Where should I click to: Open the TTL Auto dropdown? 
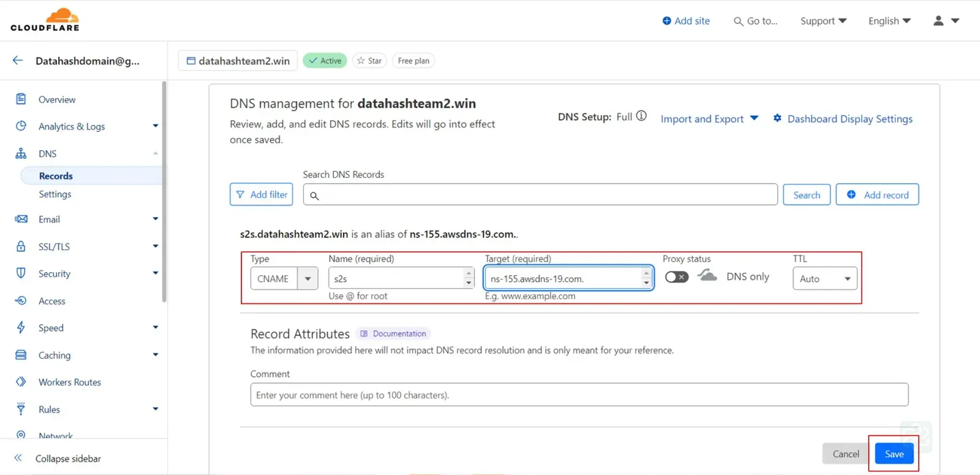tap(825, 278)
